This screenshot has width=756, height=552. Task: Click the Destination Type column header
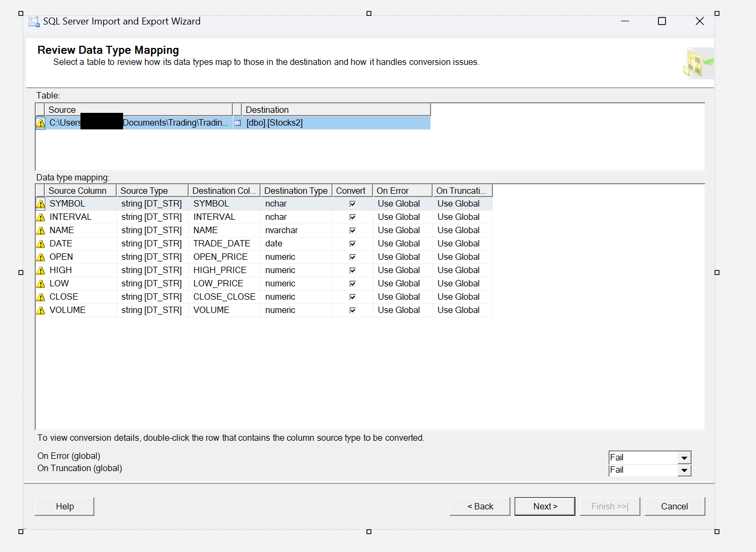[296, 191]
